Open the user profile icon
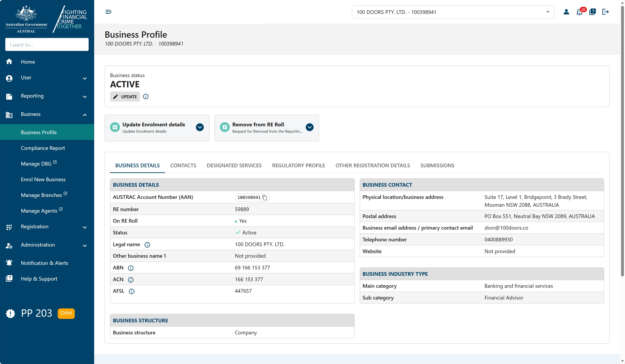 [x=566, y=12]
